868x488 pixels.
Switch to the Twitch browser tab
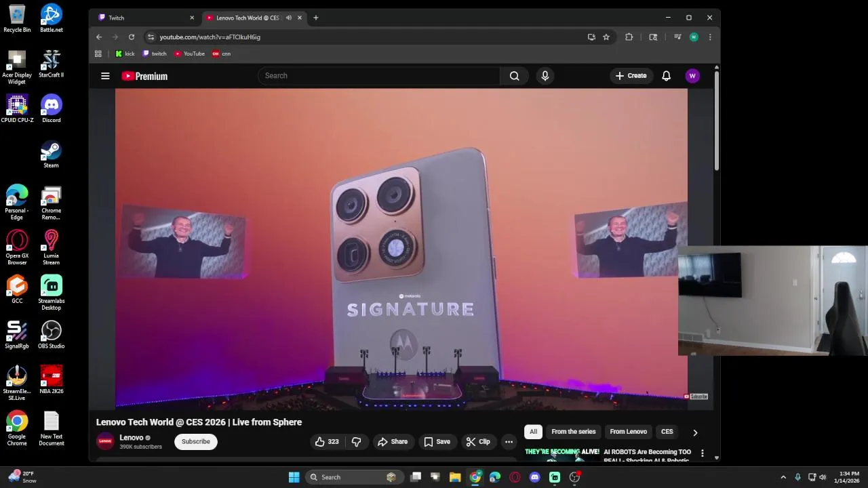[x=144, y=18]
